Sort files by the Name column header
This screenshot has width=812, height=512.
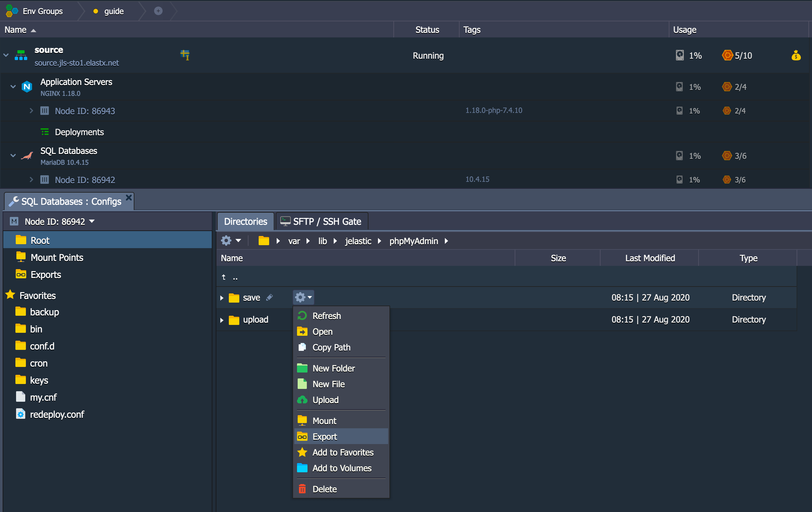click(x=232, y=258)
